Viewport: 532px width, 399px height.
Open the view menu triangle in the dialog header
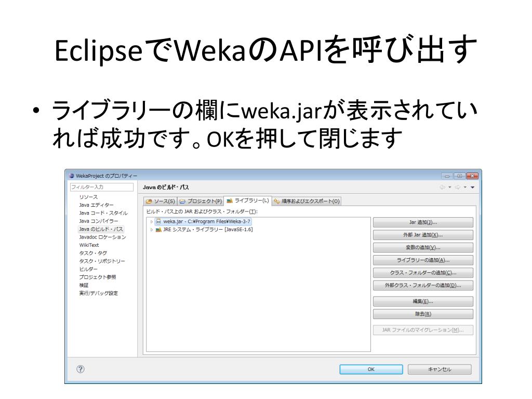(472, 187)
